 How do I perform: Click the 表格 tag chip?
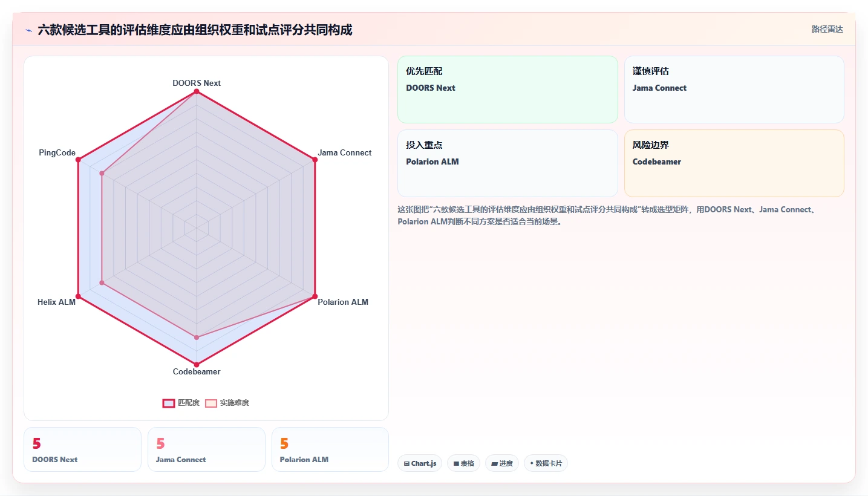click(463, 463)
